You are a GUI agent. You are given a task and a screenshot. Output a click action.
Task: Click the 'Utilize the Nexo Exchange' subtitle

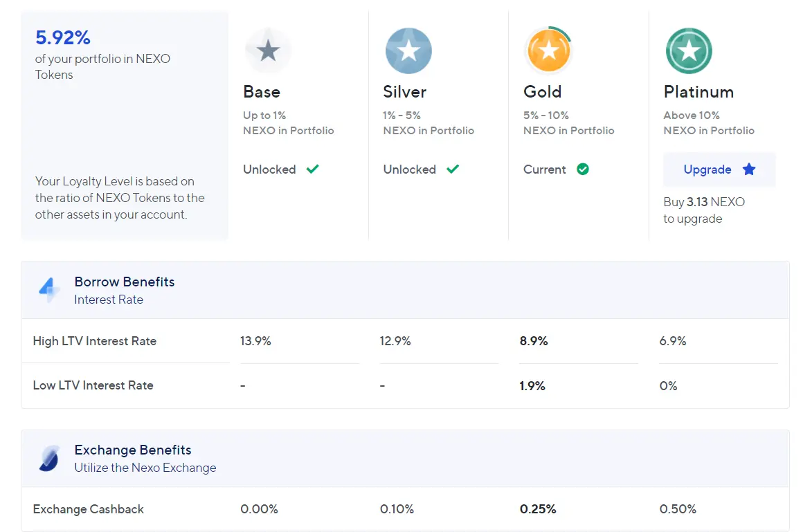click(x=145, y=468)
